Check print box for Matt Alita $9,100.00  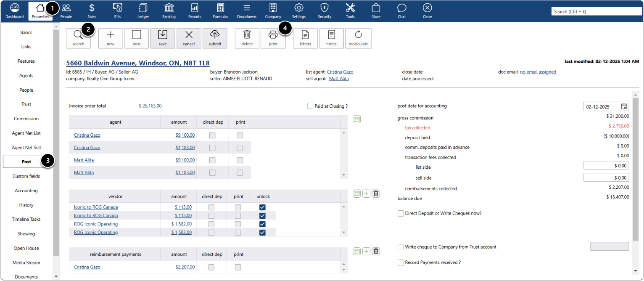pyautogui.click(x=240, y=160)
